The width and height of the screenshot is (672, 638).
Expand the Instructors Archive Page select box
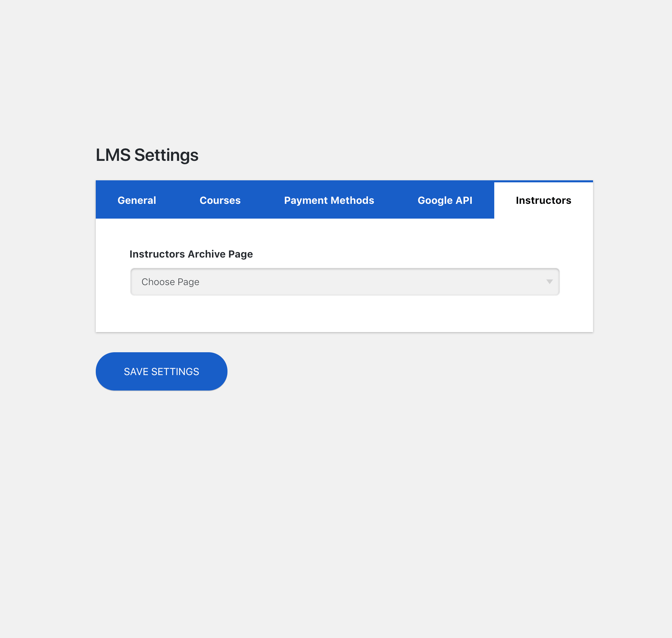pos(344,282)
